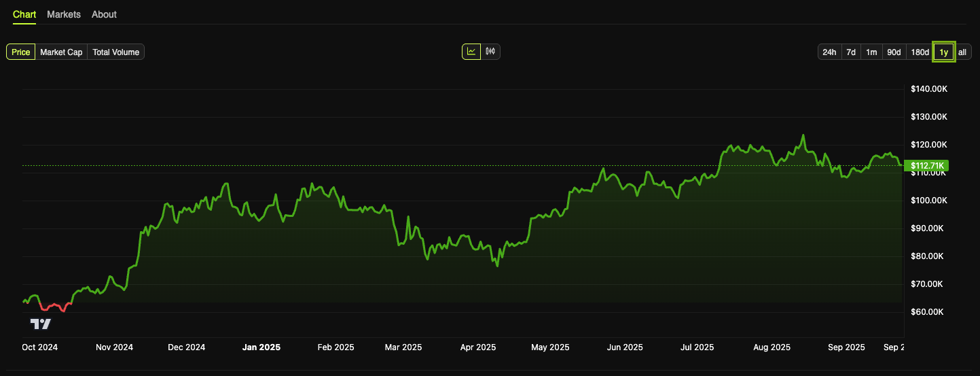
Task: Pick the 180d time range
Action: pyautogui.click(x=920, y=52)
